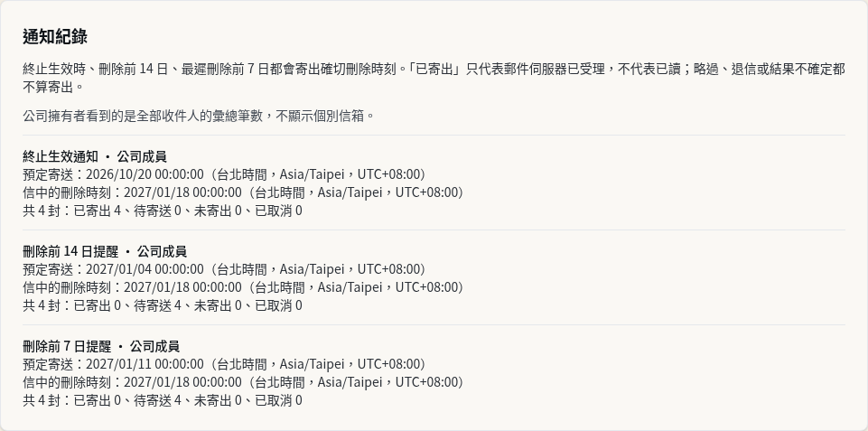Click 待寄送 4 text in 14 日提醒 entry
The width and height of the screenshot is (868, 431).
[x=157, y=305]
